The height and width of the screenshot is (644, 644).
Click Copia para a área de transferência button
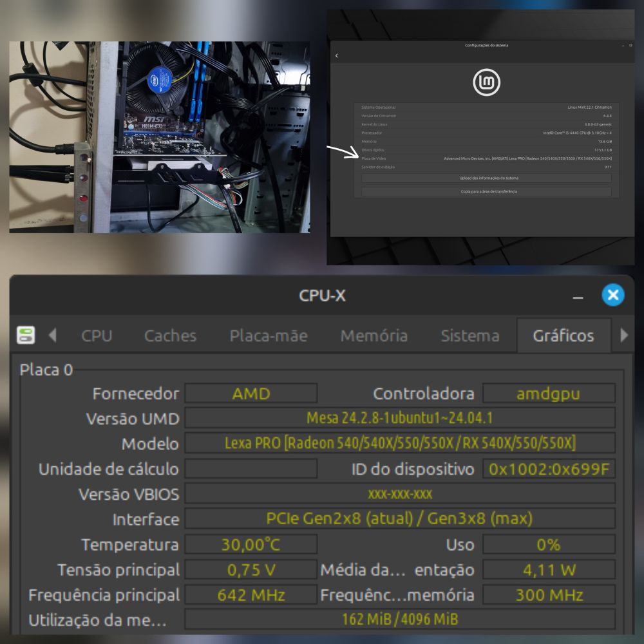486,191
